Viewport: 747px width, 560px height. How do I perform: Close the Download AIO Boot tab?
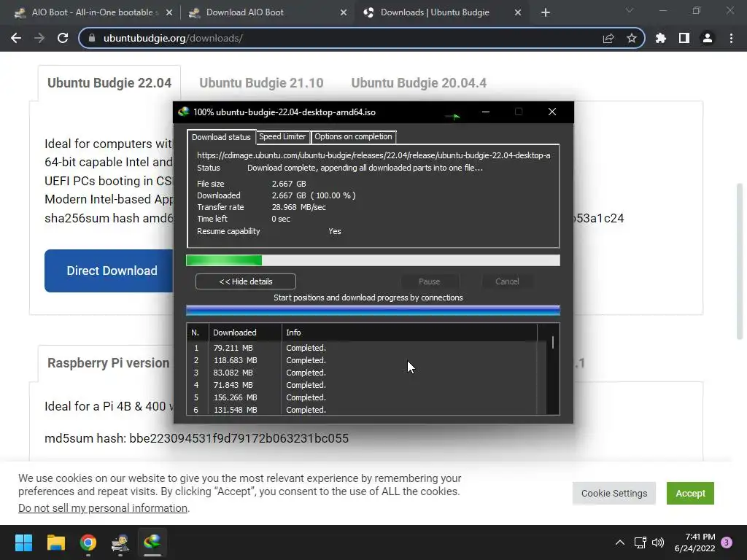click(344, 13)
